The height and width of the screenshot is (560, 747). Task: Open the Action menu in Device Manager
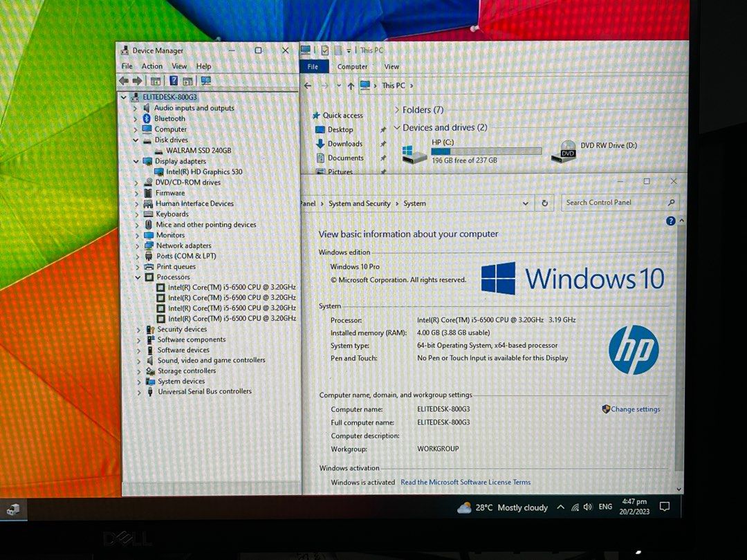tap(151, 66)
